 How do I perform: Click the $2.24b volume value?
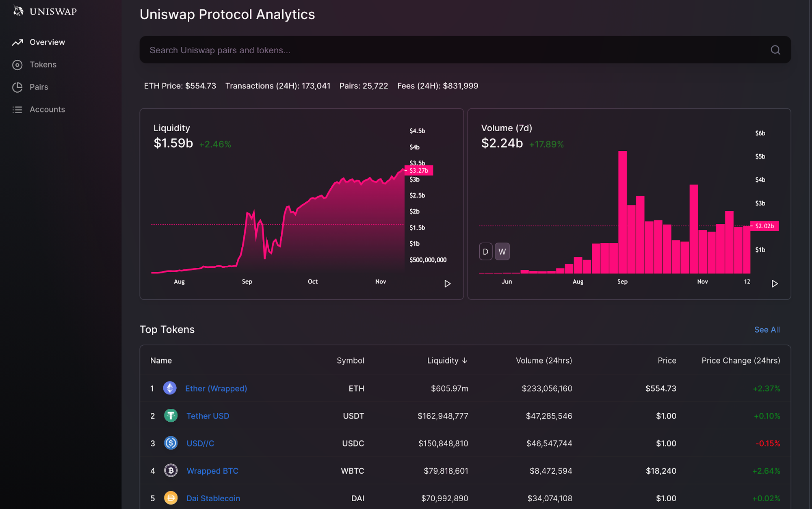tap(502, 143)
